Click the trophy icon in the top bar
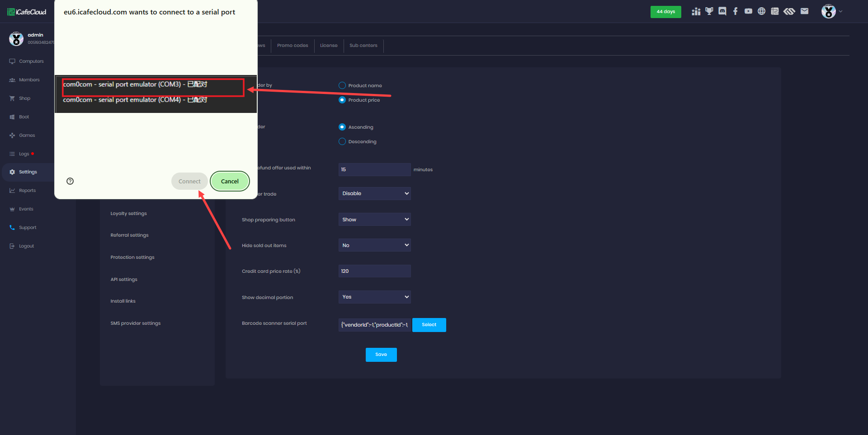Image resolution: width=868 pixels, height=435 pixels. click(x=709, y=11)
